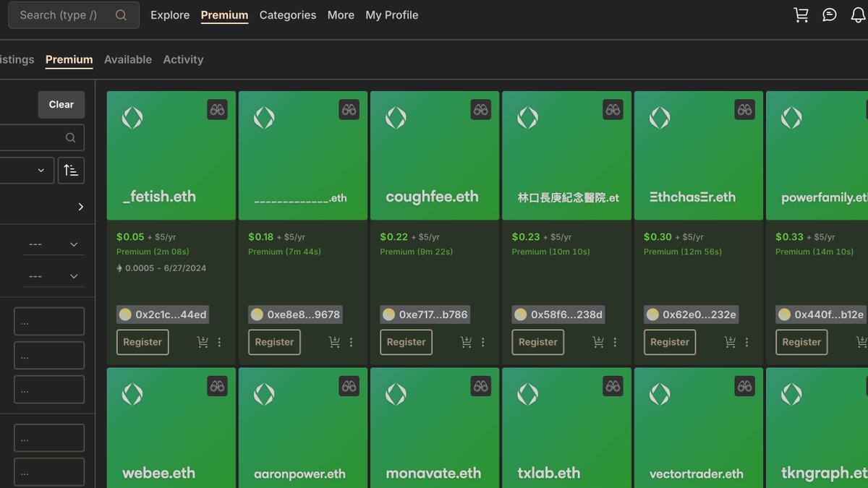Add _fetish.eth to cart
The image size is (868, 488).
click(203, 342)
